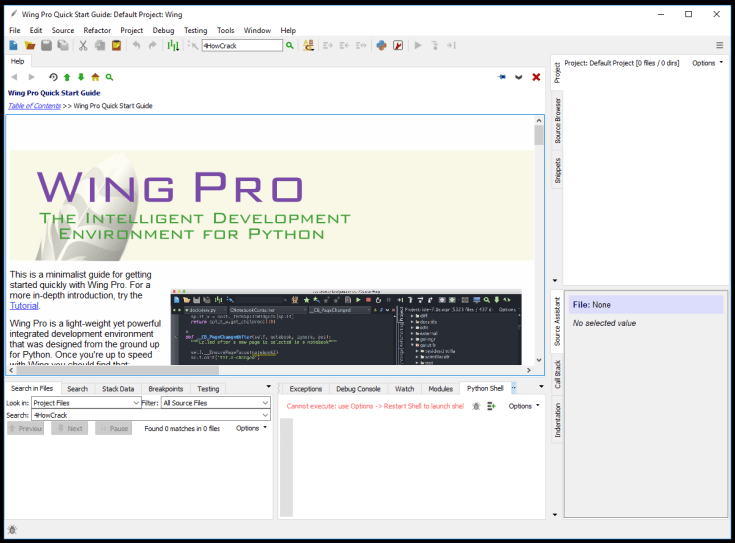Click the Step Into debug icon
Screen dimensions: 735x543
[435, 45]
